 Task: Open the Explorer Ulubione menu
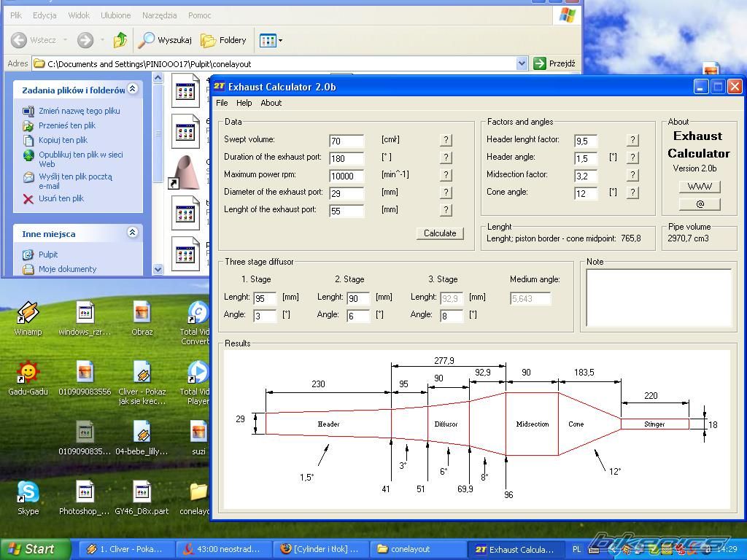tap(115, 15)
